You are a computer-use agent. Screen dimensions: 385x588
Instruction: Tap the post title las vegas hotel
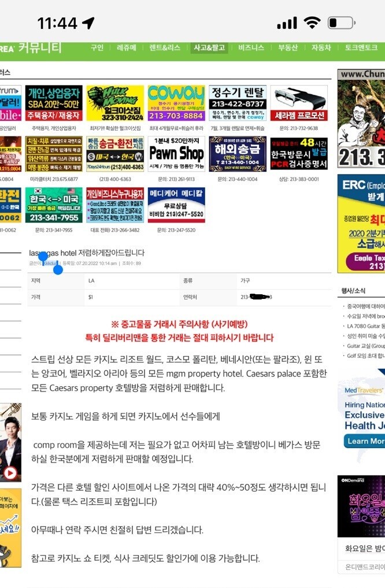[87, 253]
